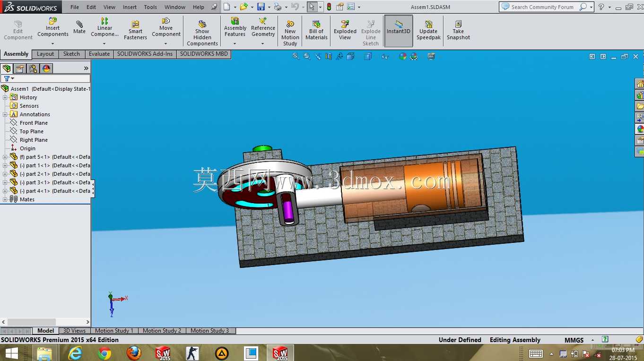Click the Linear Component Pattern icon
Viewport: 644px width, 361px height.
coord(105,21)
